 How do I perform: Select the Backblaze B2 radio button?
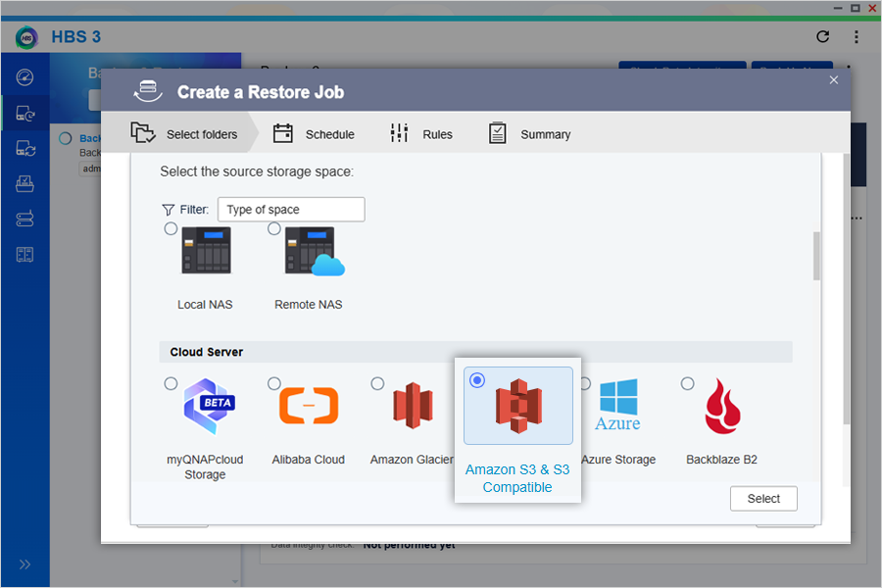[687, 384]
